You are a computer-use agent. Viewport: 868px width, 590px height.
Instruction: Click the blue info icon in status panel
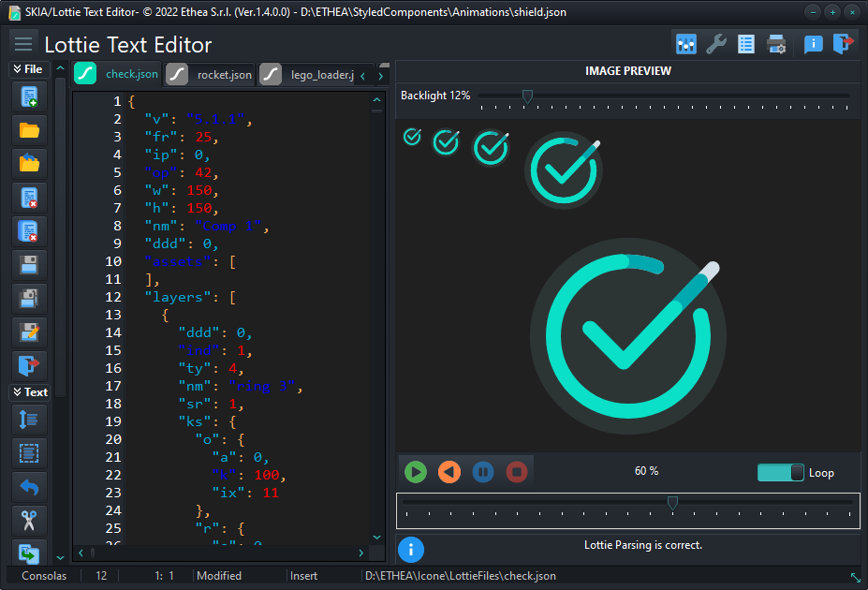[x=411, y=550]
